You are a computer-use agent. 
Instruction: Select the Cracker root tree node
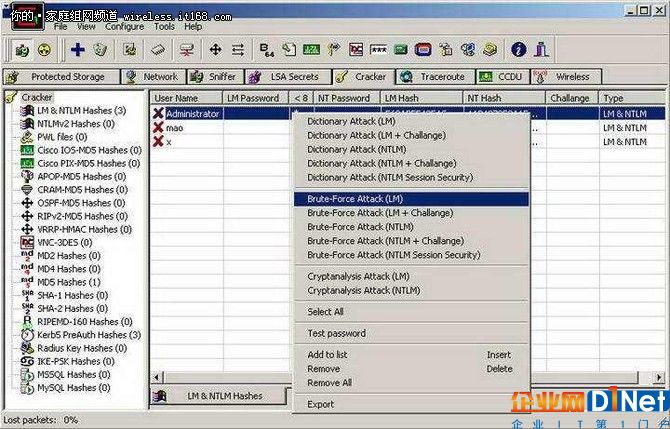pyautogui.click(x=37, y=97)
